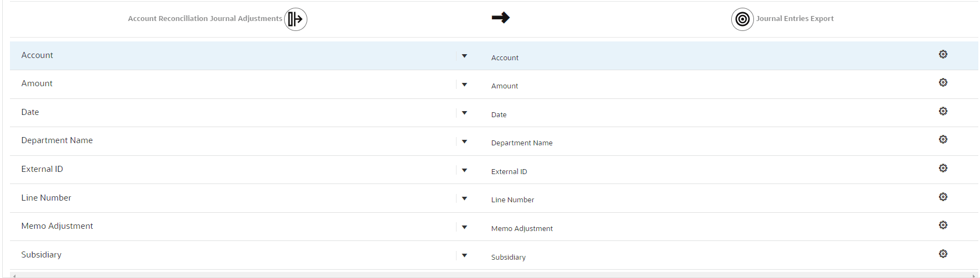
Task: Expand the Department Name source dropdown
Action: (464, 141)
